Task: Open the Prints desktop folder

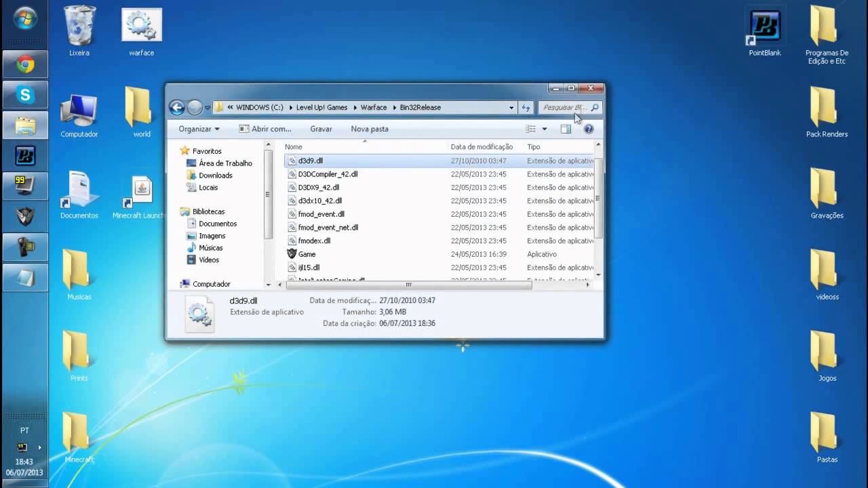Action: click(x=79, y=356)
